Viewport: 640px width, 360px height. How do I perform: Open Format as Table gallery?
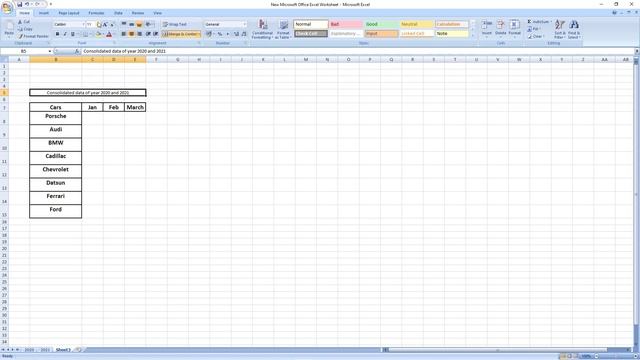[284, 29]
